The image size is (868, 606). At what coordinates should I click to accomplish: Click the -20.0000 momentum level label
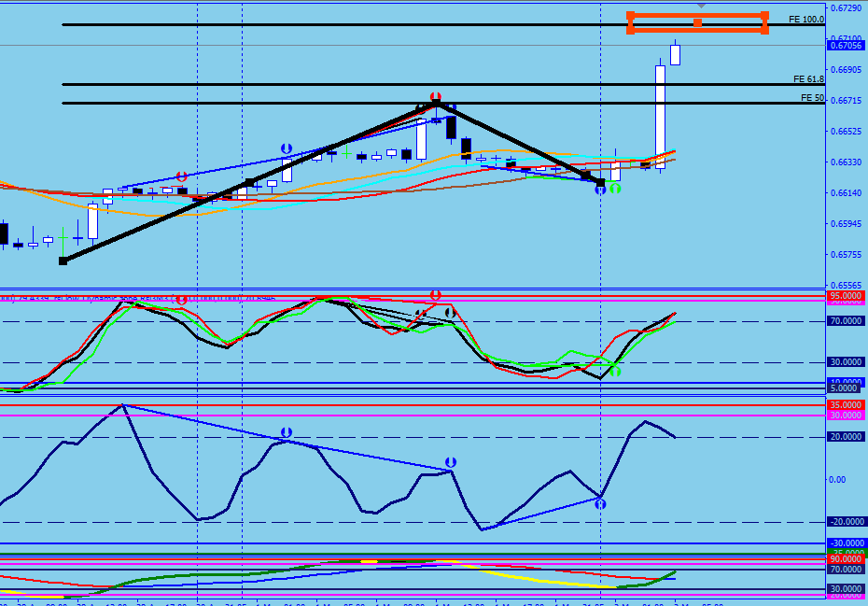[x=846, y=522]
